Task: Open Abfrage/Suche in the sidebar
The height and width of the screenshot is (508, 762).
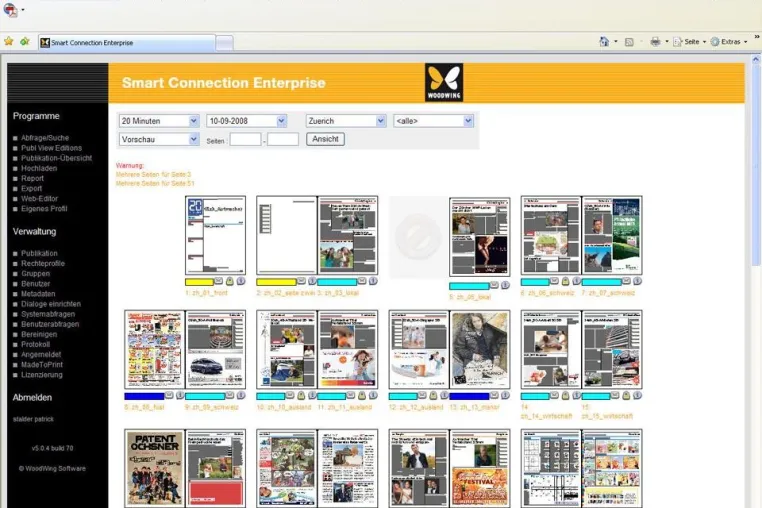Action: tap(45, 138)
